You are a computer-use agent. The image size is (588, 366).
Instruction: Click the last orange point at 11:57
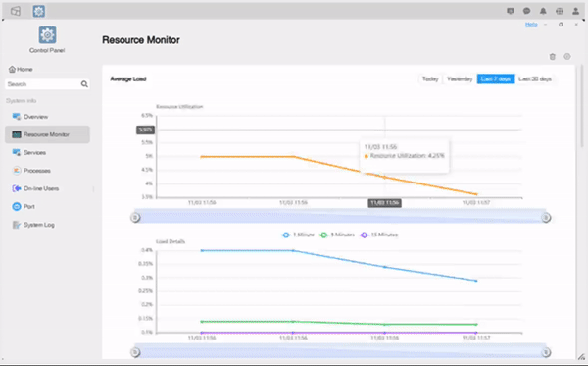pos(476,194)
